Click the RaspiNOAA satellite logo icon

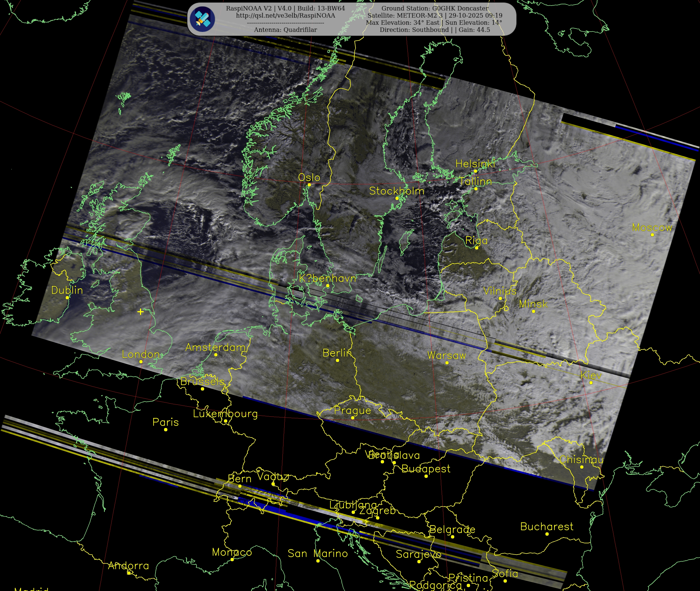tap(202, 19)
